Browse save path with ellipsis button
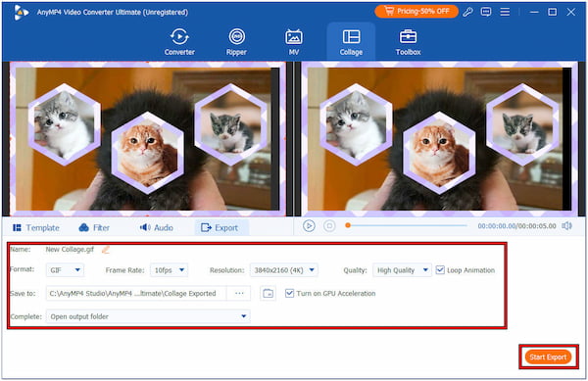Screen dimensions: 588x381 tap(239, 293)
